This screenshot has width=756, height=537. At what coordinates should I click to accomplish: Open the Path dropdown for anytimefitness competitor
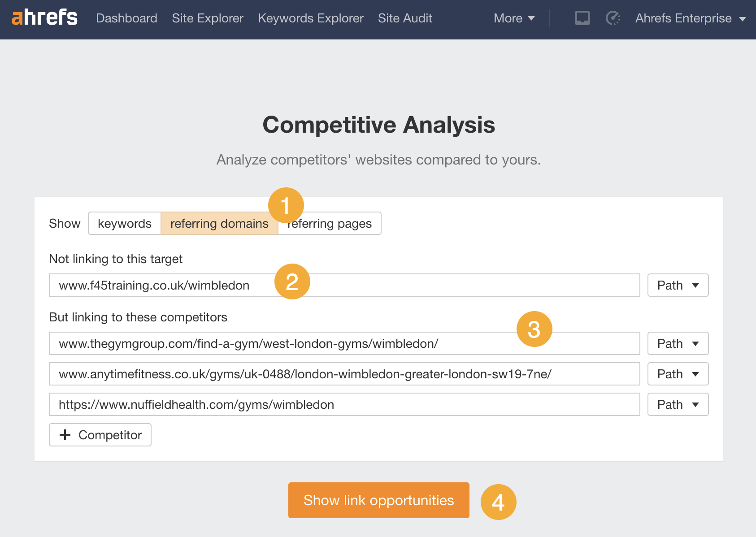678,374
